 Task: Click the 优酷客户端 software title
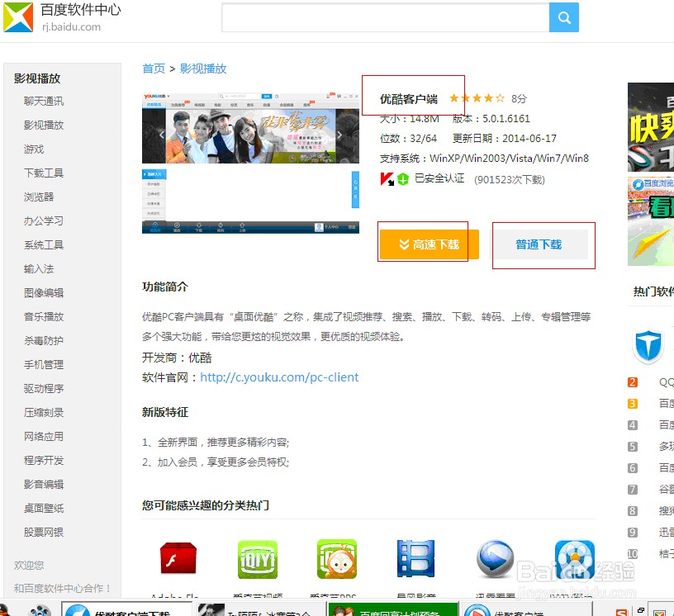[x=409, y=99]
